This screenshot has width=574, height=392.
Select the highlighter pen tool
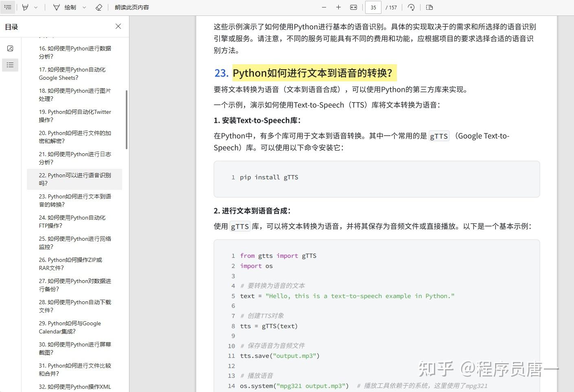[25, 7]
